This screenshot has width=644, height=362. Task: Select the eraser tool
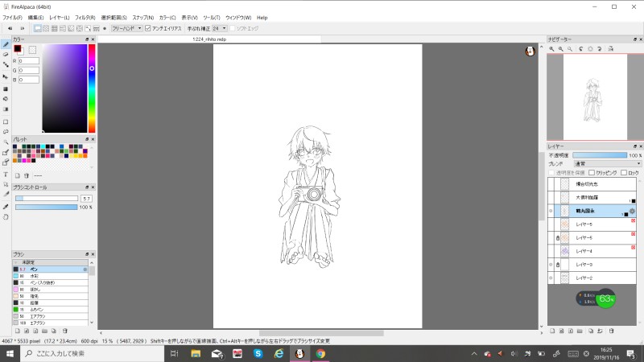coord(6,54)
